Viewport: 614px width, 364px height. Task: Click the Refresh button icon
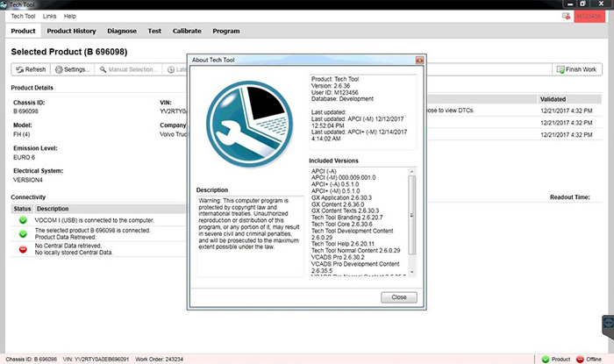click(x=19, y=69)
